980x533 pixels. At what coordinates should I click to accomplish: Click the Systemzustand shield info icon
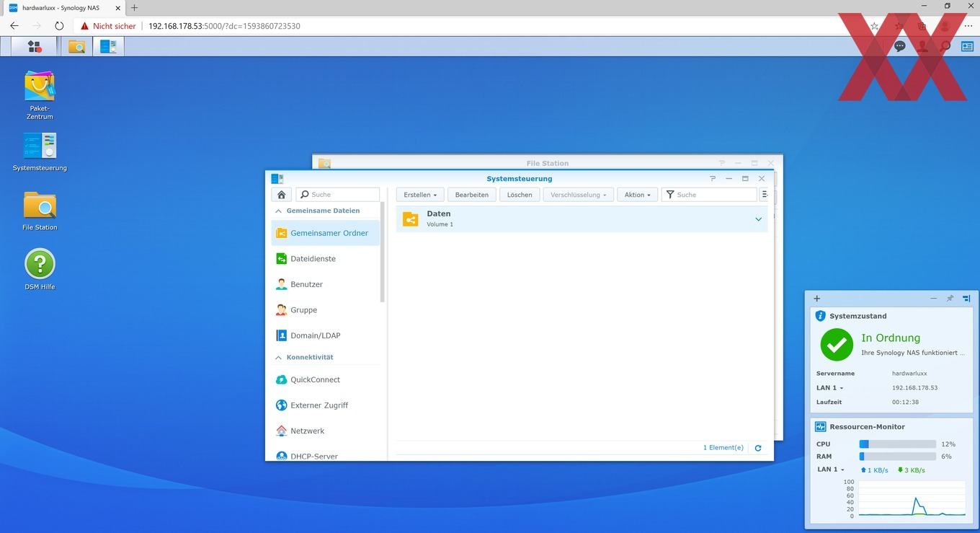click(x=820, y=316)
